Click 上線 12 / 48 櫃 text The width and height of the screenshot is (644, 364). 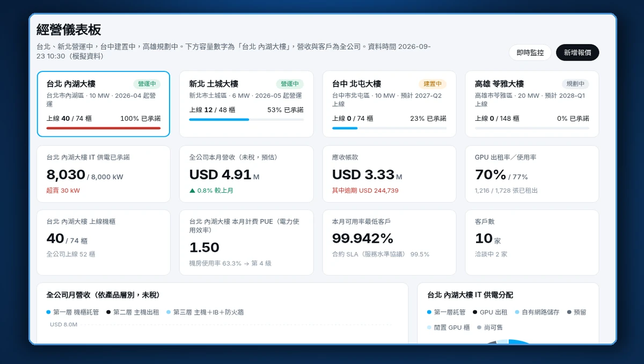[x=213, y=110]
